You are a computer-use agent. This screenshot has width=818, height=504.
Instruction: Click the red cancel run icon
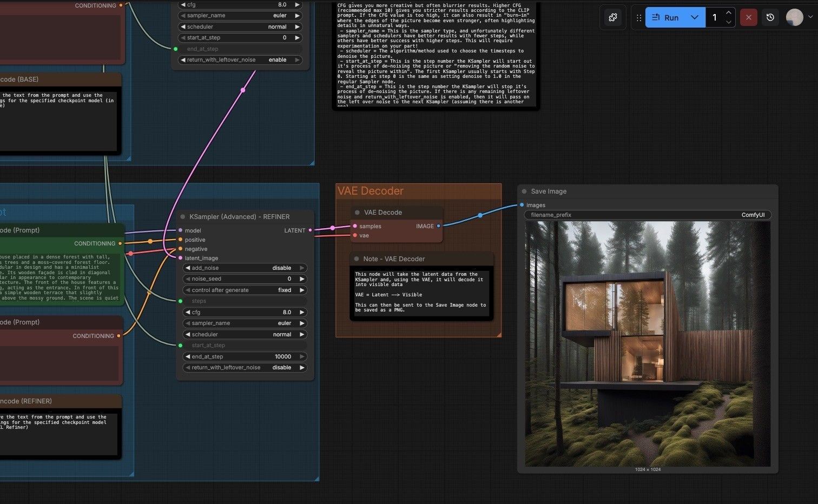pos(749,17)
